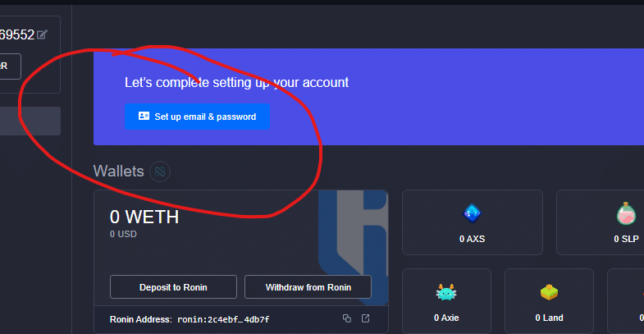This screenshot has width=644, height=334.
Task: Click the ronin:2c4ebf…4db7f address text
Action: 223,319
